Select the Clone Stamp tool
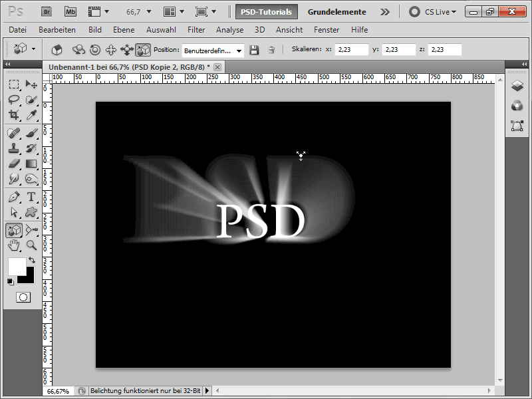 tap(14, 148)
